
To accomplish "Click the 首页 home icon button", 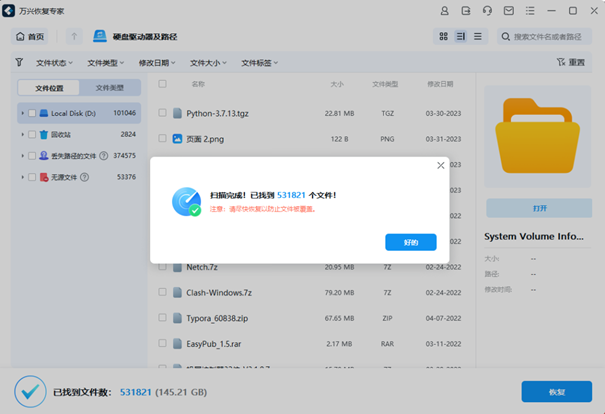I will (31, 37).
